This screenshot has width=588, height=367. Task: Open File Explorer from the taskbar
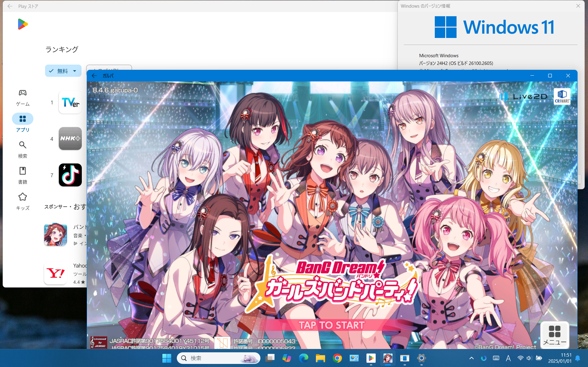(321, 358)
